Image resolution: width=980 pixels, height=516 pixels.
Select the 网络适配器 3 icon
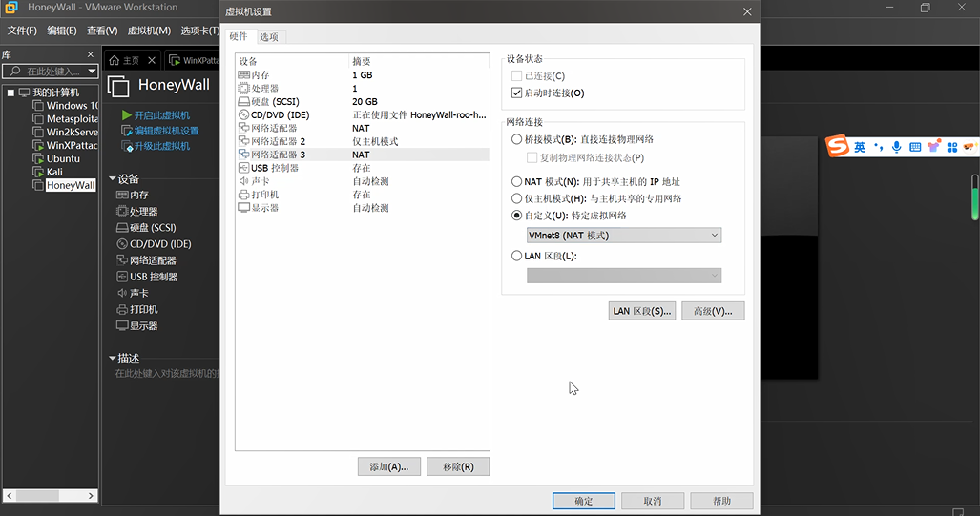[x=243, y=155]
